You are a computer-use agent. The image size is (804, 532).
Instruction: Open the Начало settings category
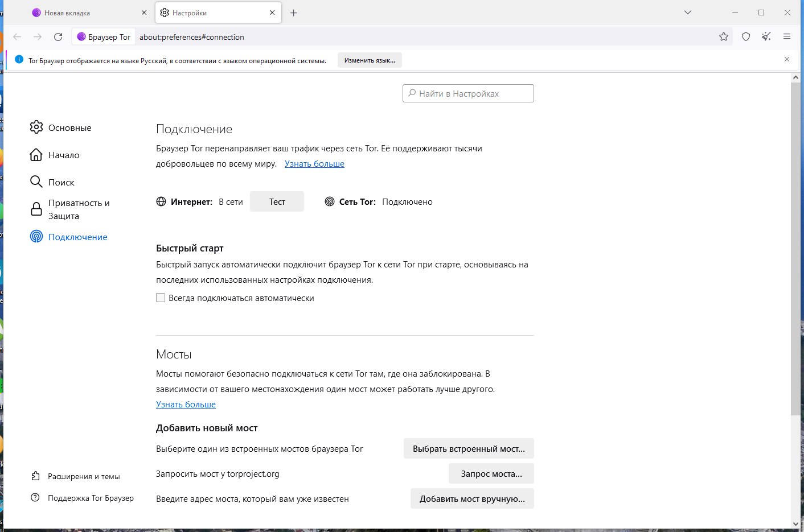pyautogui.click(x=64, y=155)
